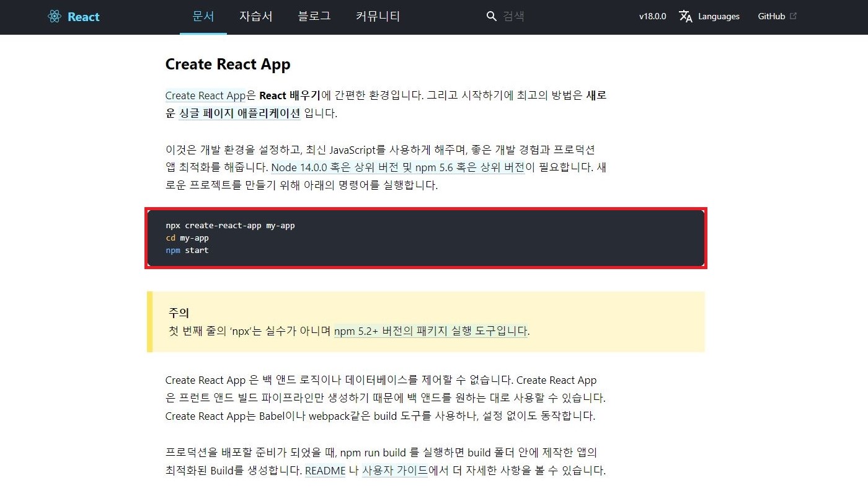This screenshot has height=488, width=868.
Task: Open Node 14.0.0 혹은 상위 버전 link
Action: click(398, 167)
